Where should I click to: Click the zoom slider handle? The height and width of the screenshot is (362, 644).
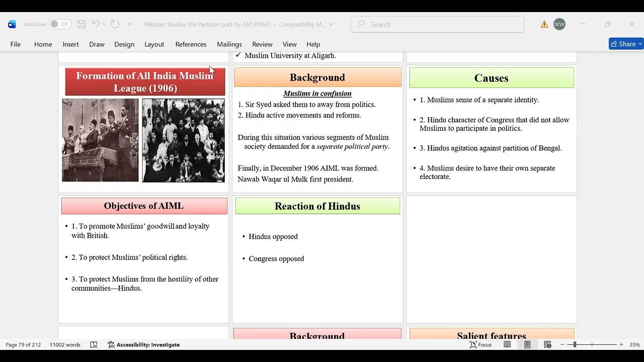click(x=575, y=344)
